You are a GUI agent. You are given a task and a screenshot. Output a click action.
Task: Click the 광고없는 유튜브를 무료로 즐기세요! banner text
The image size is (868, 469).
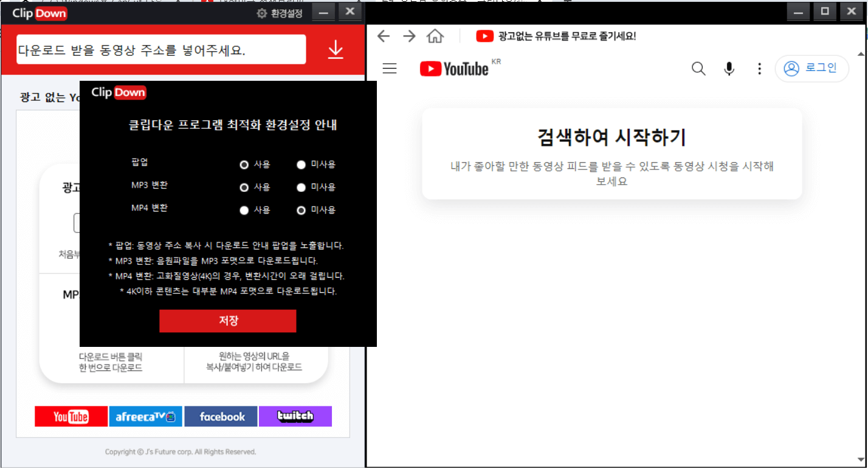567,36
